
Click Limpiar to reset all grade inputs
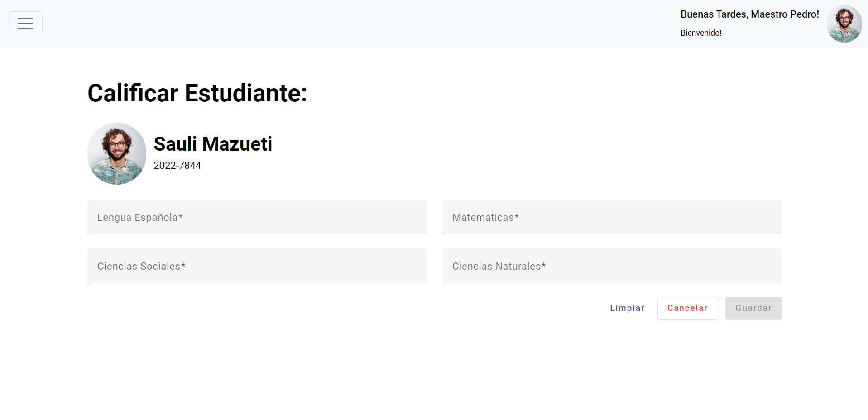pyautogui.click(x=627, y=308)
